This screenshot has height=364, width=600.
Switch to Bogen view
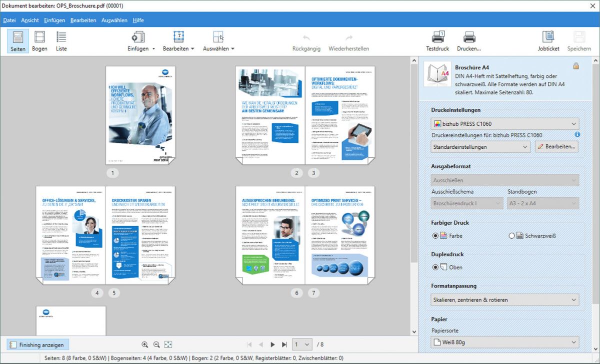click(x=39, y=41)
